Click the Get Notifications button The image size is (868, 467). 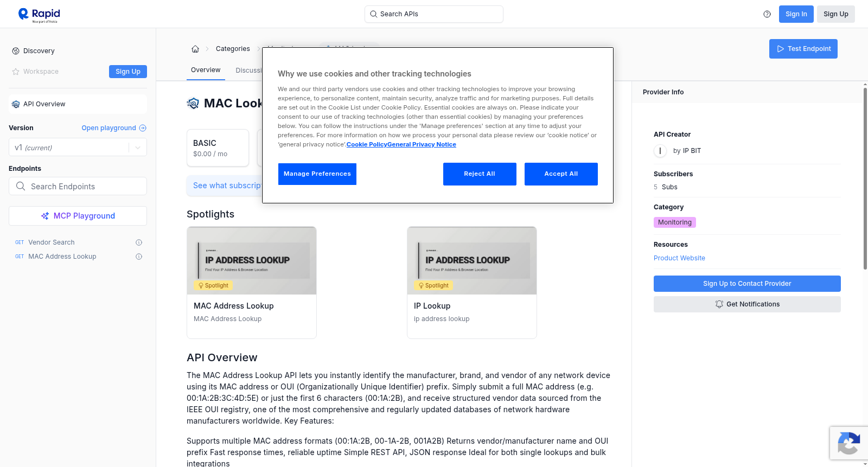747,304
